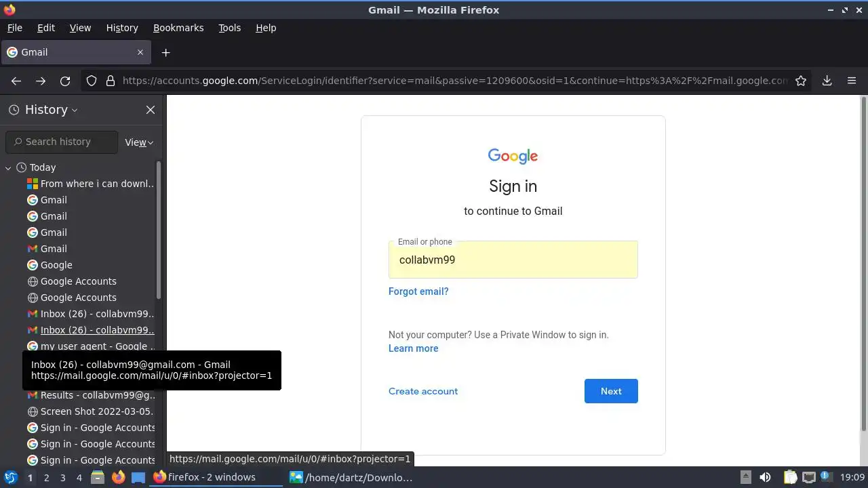Open 'From where i can downl..' history entry
868x488 pixels.
point(90,184)
